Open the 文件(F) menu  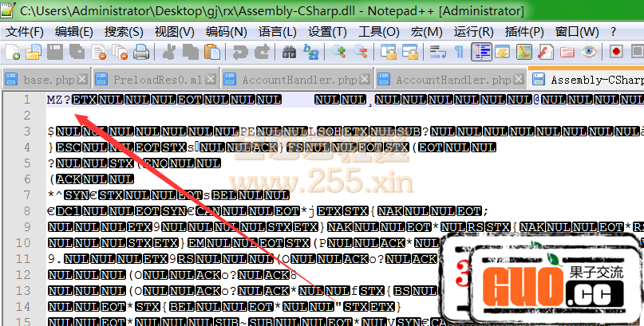[25, 32]
